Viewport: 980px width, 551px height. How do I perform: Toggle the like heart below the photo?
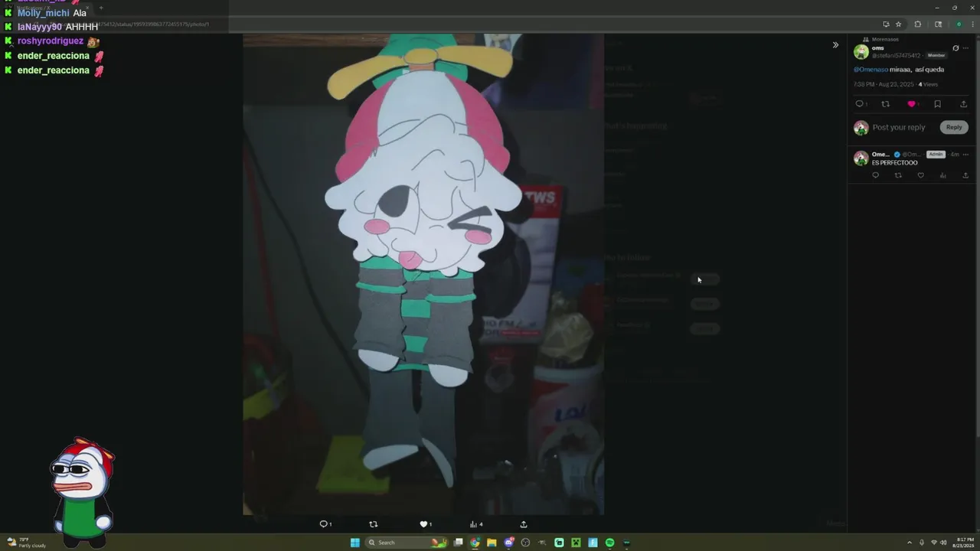coord(423,524)
